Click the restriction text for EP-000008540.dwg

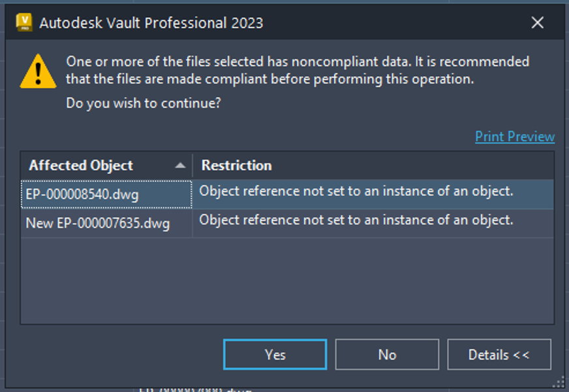coord(356,191)
